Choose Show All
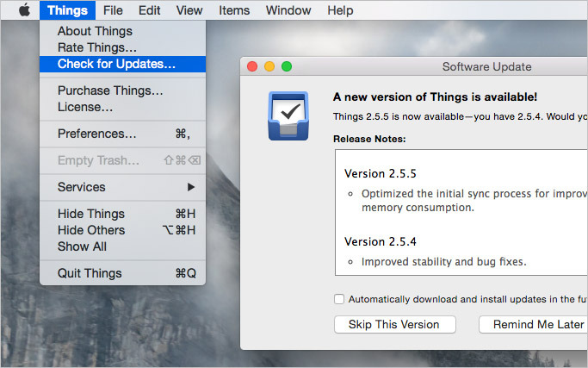 (122, 246)
